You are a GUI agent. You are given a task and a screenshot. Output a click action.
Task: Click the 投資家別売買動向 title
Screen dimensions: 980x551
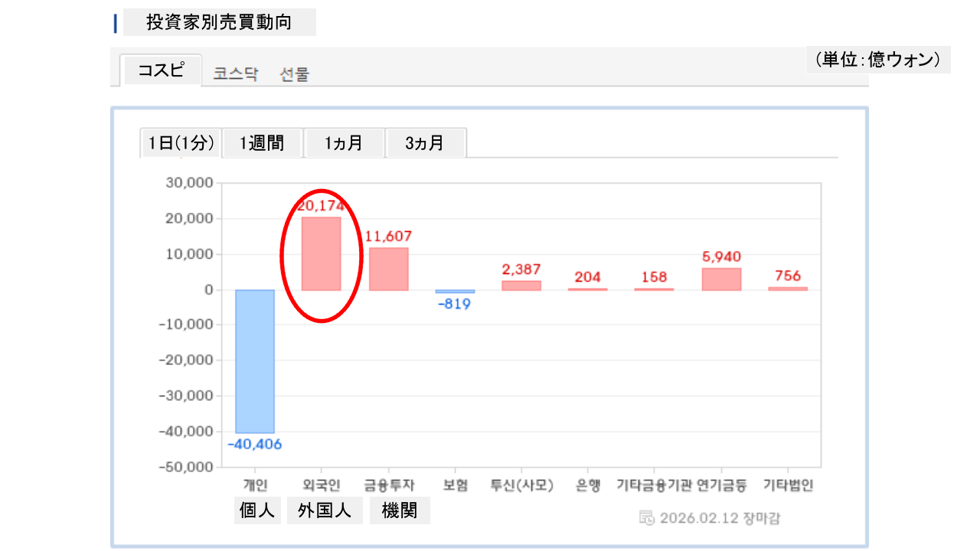pos(219,22)
